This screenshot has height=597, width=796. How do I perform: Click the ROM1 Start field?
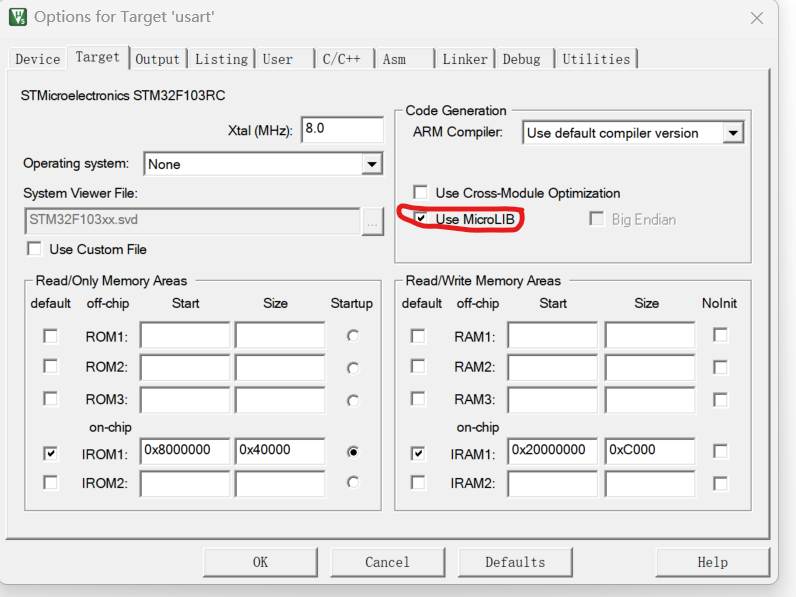click(x=185, y=335)
